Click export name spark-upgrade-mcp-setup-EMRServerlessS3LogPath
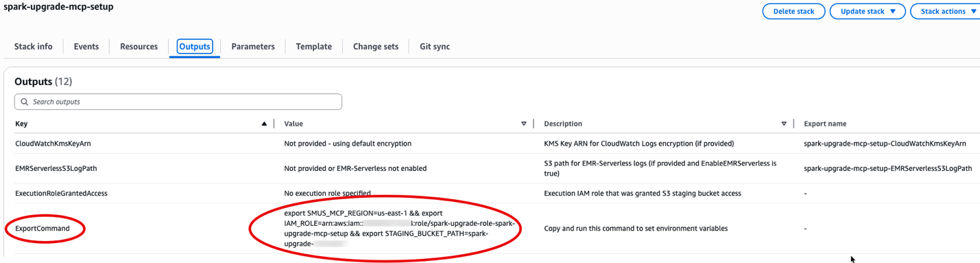This screenshot has width=980, height=263. pos(888,168)
